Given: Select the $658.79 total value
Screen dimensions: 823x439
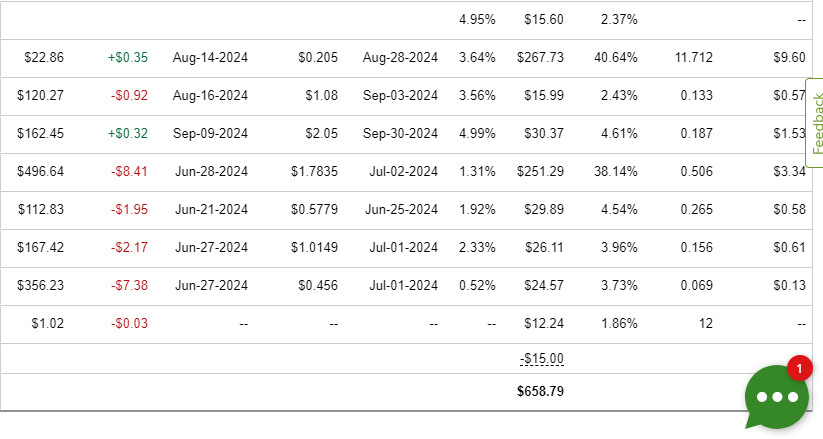Looking at the screenshot, I should pos(540,391).
